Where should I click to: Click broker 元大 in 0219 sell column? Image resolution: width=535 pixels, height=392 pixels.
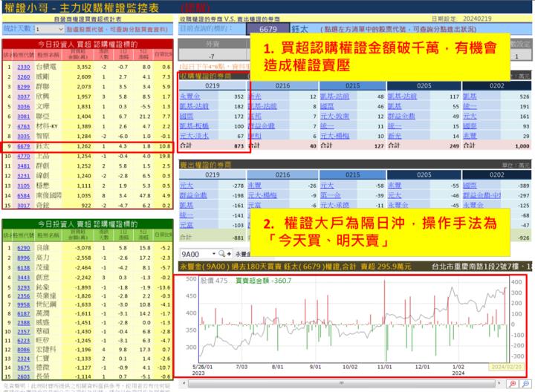point(187,186)
